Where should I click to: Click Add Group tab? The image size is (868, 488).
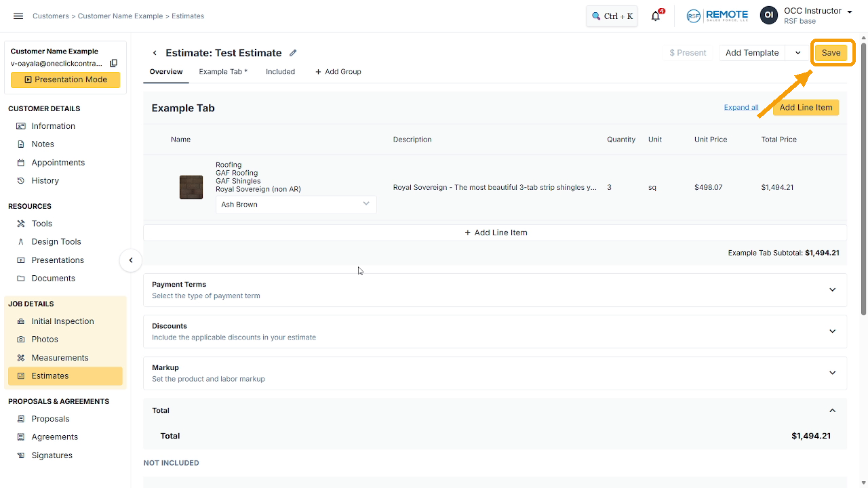tap(338, 72)
